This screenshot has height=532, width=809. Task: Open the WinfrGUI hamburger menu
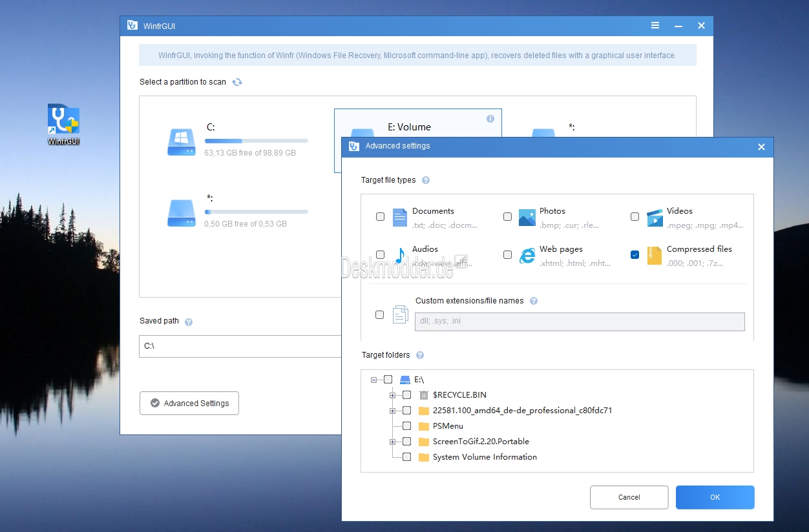655,26
